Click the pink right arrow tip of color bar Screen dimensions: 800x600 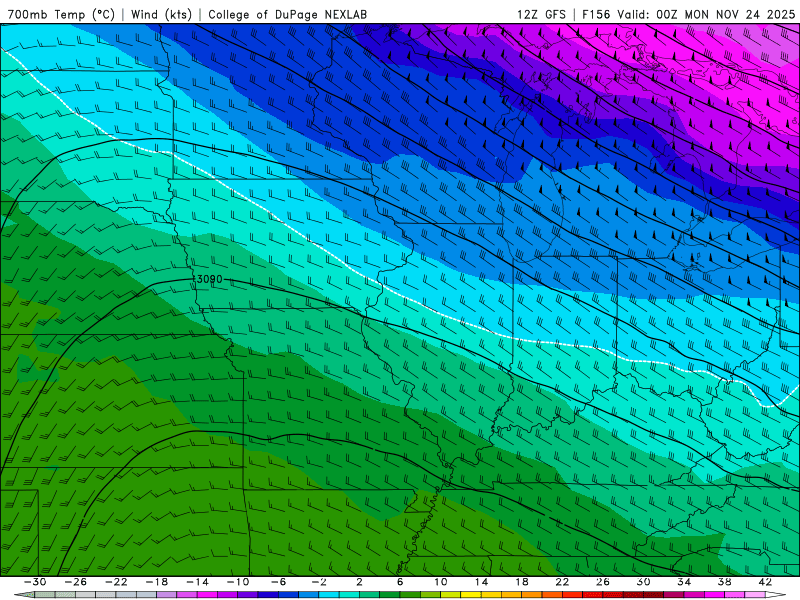[x=776, y=595]
